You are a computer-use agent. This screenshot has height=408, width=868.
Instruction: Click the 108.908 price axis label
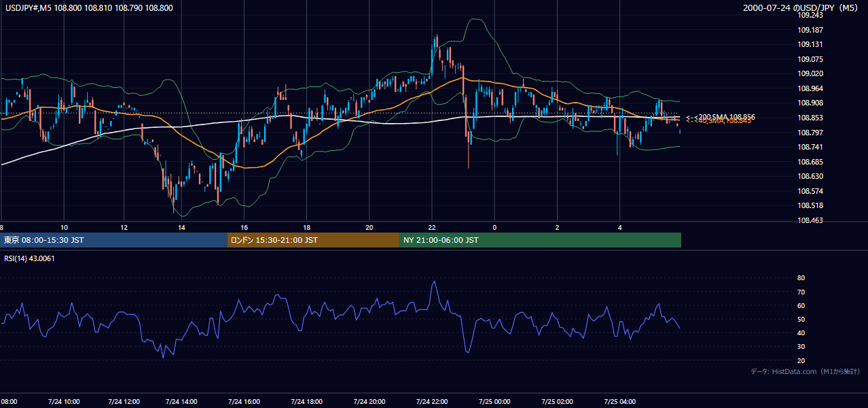pos(810,103)
